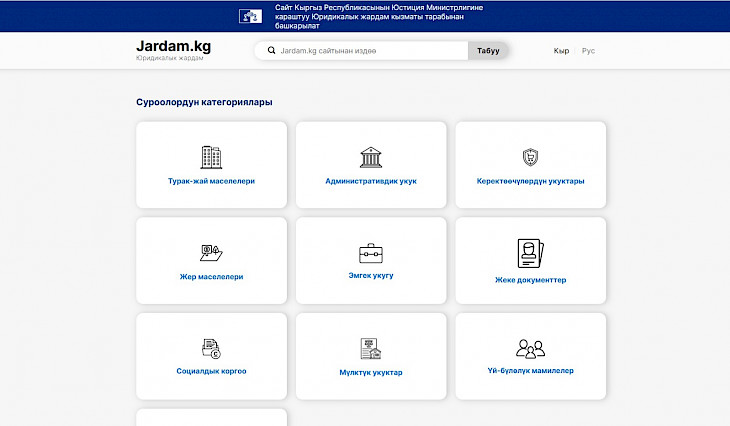Open the Эмгек укугу link
This screenshot has width=730, height=426.
click(x=371, y=276)
